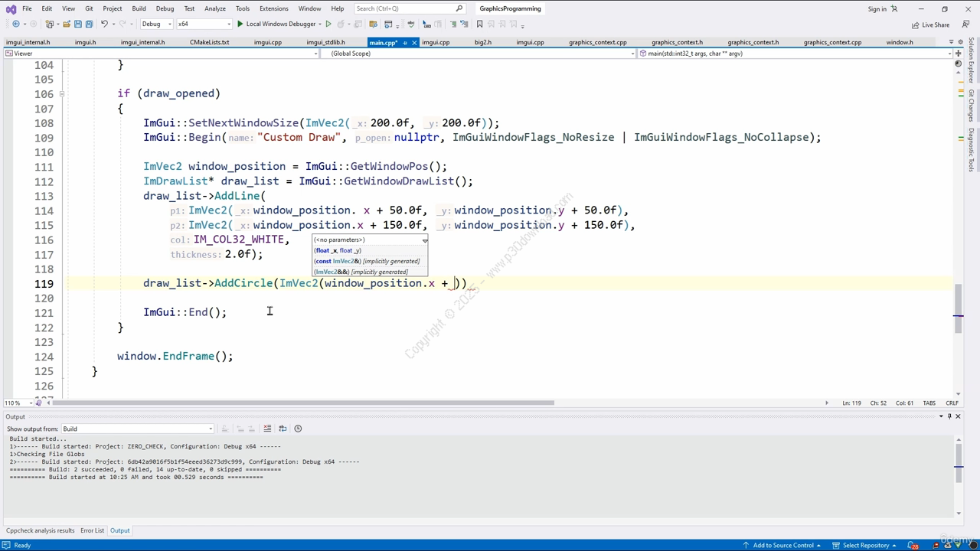Click the Open File folder icon
Viewport: 980px width, 551px height.
[x=67, y=24]
